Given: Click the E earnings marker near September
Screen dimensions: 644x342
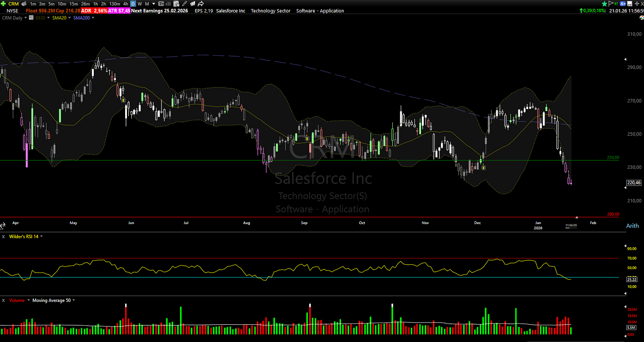Looking at the screenshot, I should click(x=307, y=138).
